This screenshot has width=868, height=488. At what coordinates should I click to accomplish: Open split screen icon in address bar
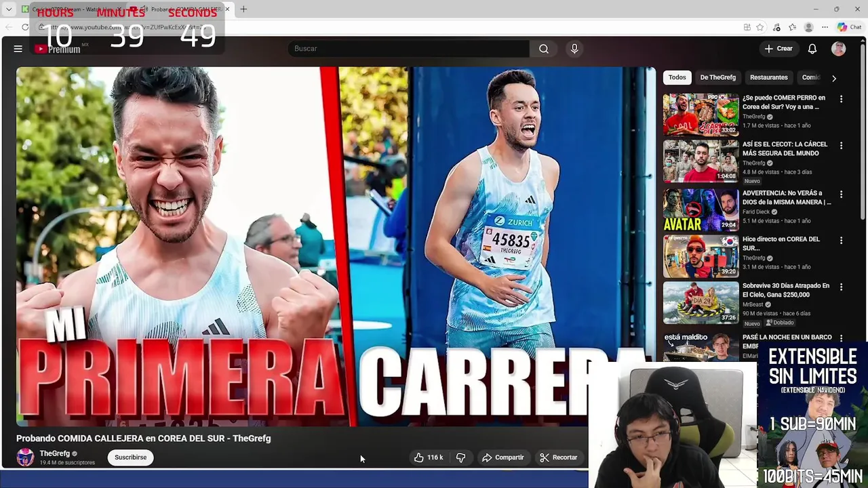point(747,27)
